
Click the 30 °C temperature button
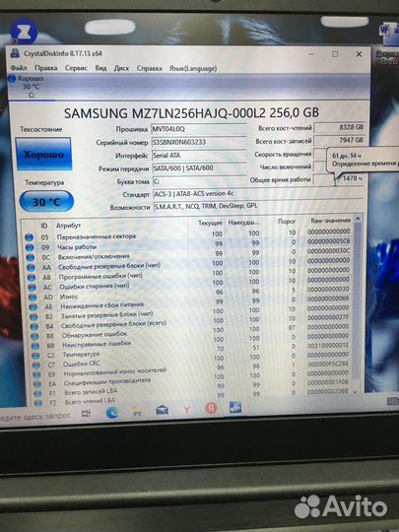point(46,202)
